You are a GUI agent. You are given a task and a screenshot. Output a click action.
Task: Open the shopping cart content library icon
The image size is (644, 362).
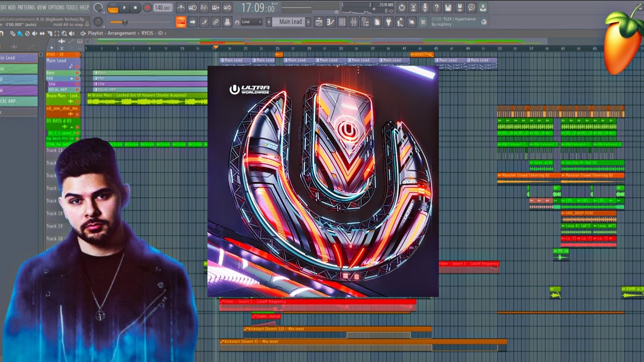pyautogui.click(x=422, y=22)
